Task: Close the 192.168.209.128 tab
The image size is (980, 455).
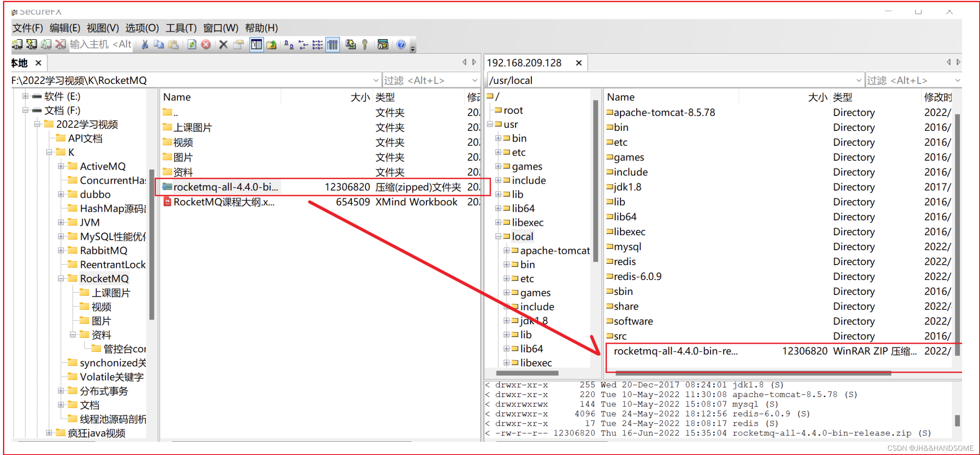Action: pos(579,63)
